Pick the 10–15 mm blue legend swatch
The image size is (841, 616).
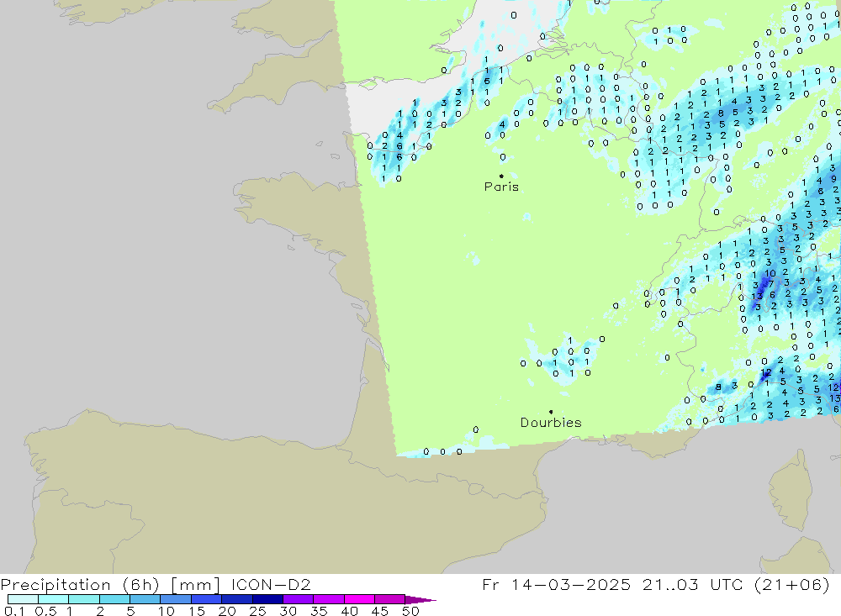click(176, 599)
